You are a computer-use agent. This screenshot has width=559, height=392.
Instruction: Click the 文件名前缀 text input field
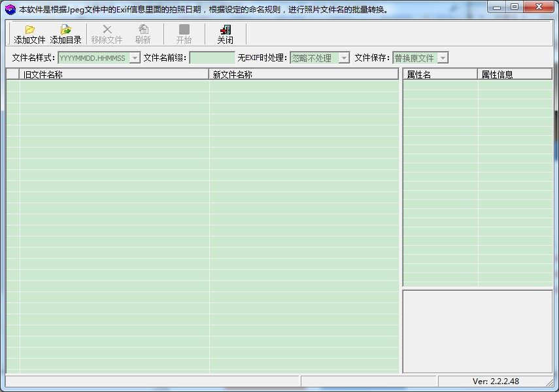(212, 58)
